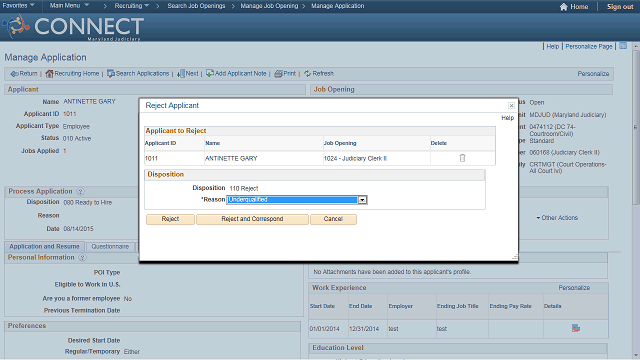Click the date value 08/14/2015
The height and width of the screenshot is (360, 640).
[x=78, y=229]
